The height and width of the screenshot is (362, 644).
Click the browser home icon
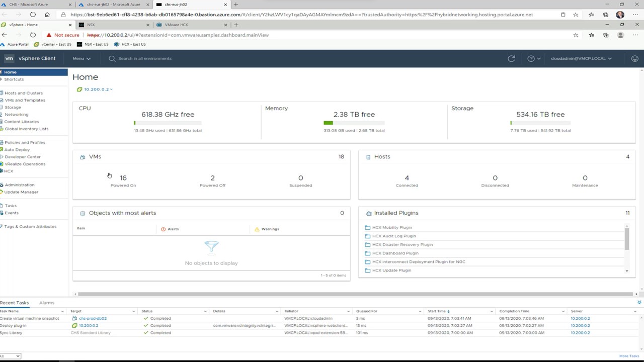point(47,15)
